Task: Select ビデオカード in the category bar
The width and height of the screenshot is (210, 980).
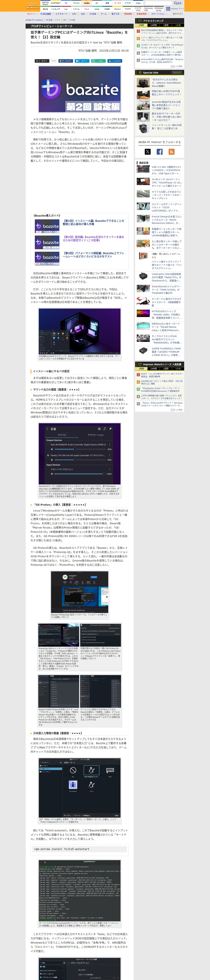Action: [x=61, y=14]
